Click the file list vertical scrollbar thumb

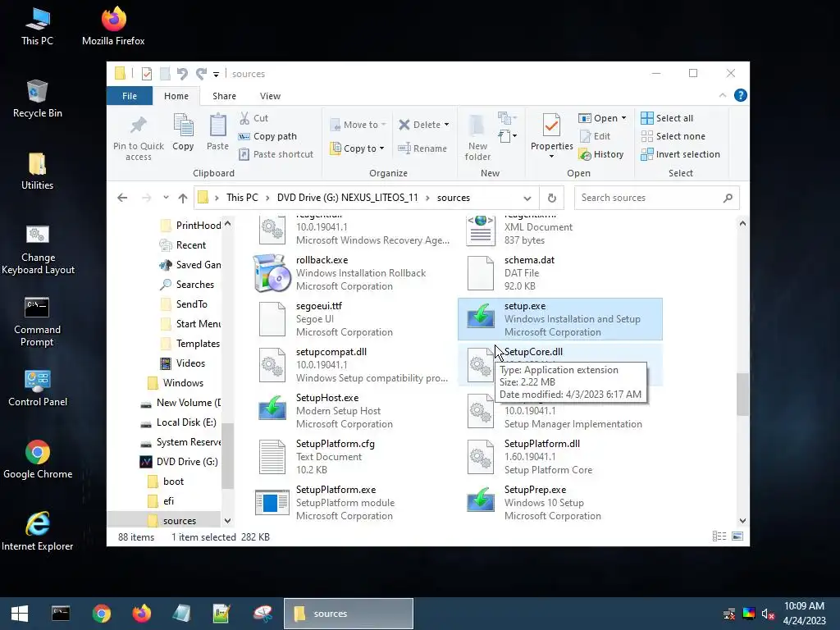coord(742,395)
